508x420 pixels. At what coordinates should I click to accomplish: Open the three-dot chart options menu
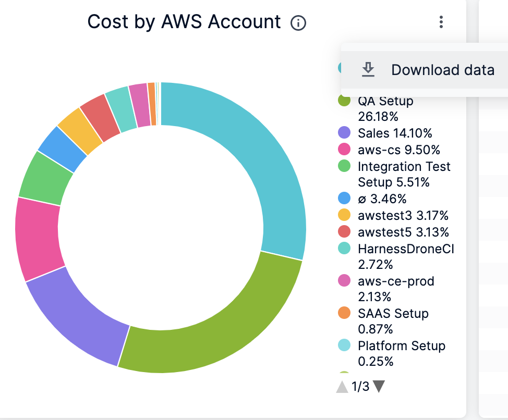tap(441, 22)
